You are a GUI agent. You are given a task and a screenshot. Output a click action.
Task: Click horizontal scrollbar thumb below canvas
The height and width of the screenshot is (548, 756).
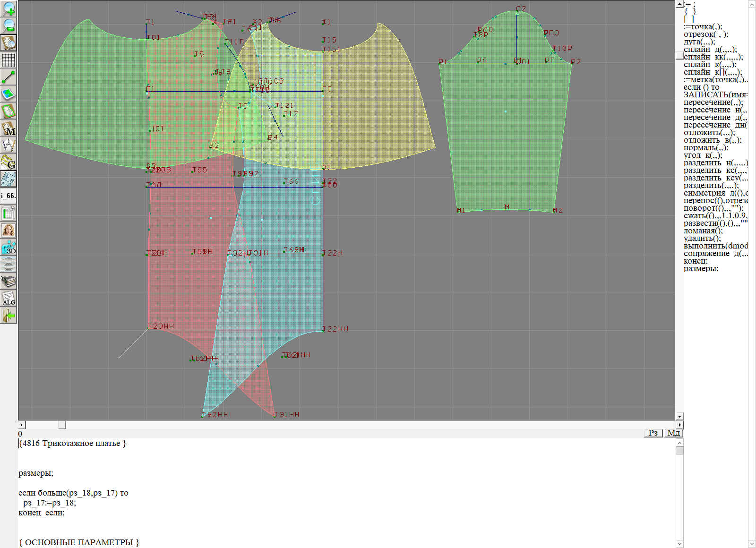(x=62, y=425)
